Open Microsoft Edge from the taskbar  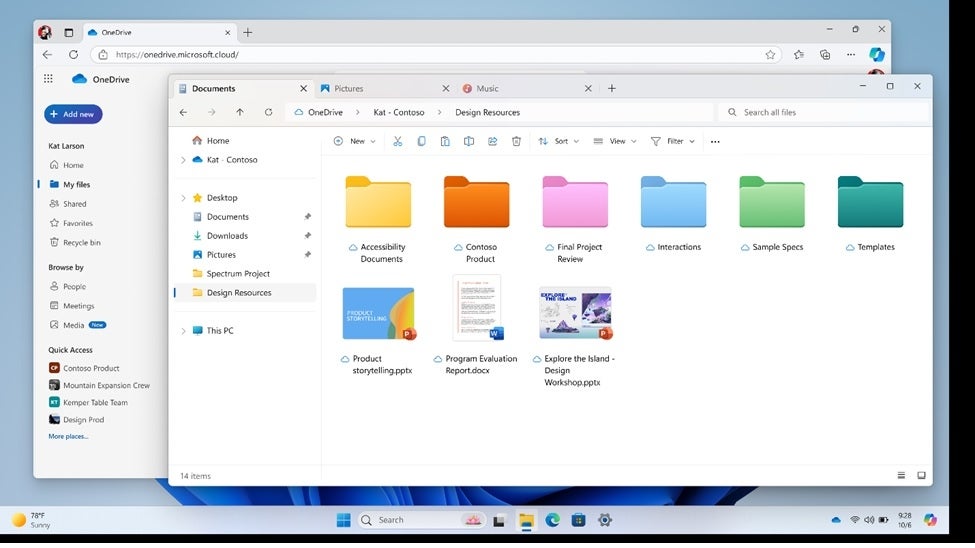(552, 520)
